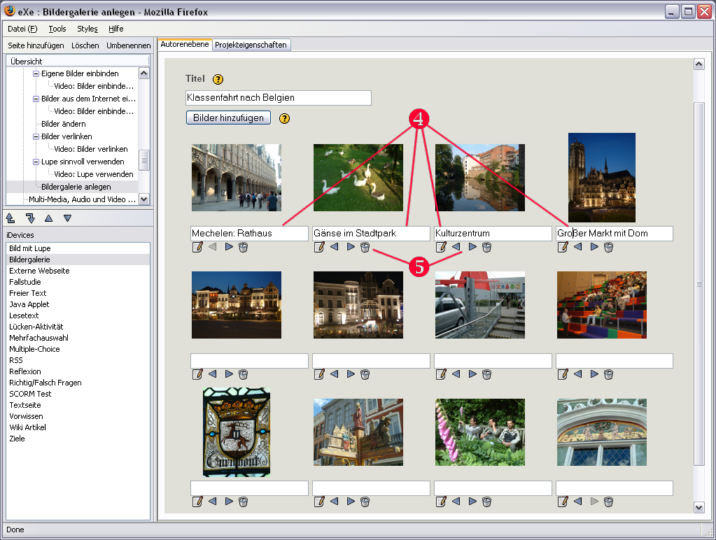Image resolution: width=716 pixels, height=540 pixels.
Task: Collapse Eigene Bilder einbinden tree node
Action: click(36, 73)
